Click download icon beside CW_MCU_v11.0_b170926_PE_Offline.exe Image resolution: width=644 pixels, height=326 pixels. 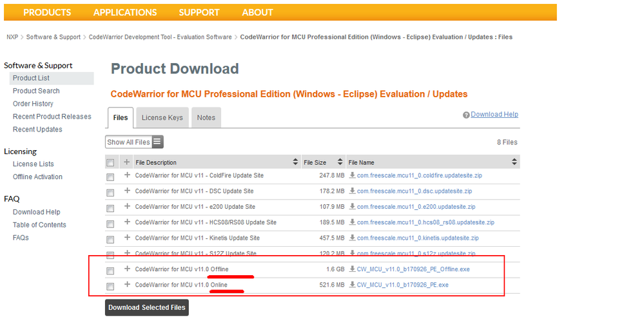pos(353,269)
